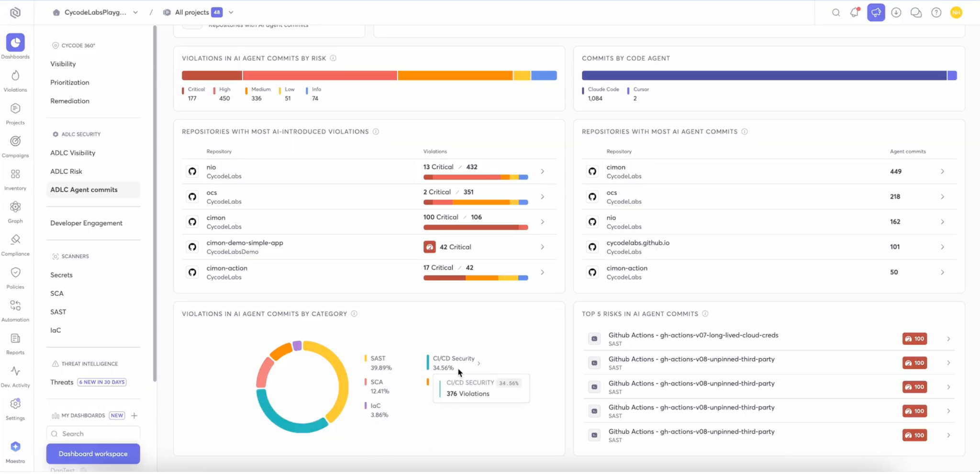The height and width of the screenshot is (474, 980).
Task: Open Developer Engagement
Action: pos(86,223)
